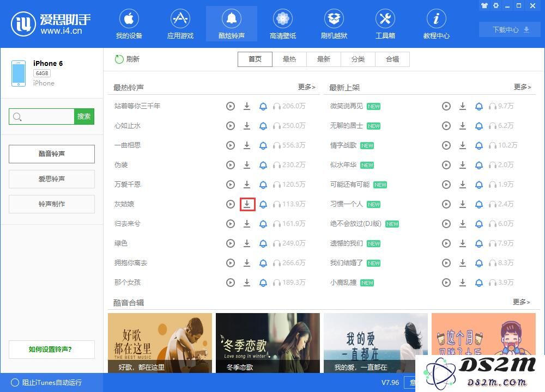The image size is (545, 392).
Task: Play the 绿色 ringtone
Action: [231, 243]
